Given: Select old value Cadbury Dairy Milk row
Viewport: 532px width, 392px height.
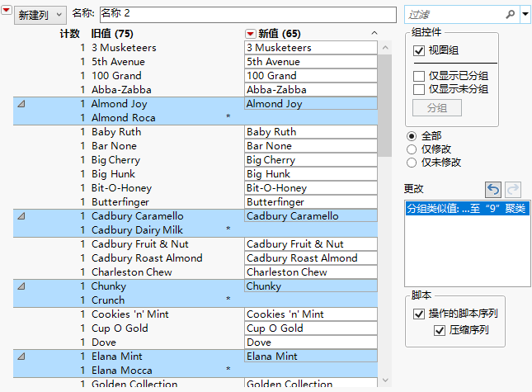Looking at the screenshot, I should click(137, 230).
